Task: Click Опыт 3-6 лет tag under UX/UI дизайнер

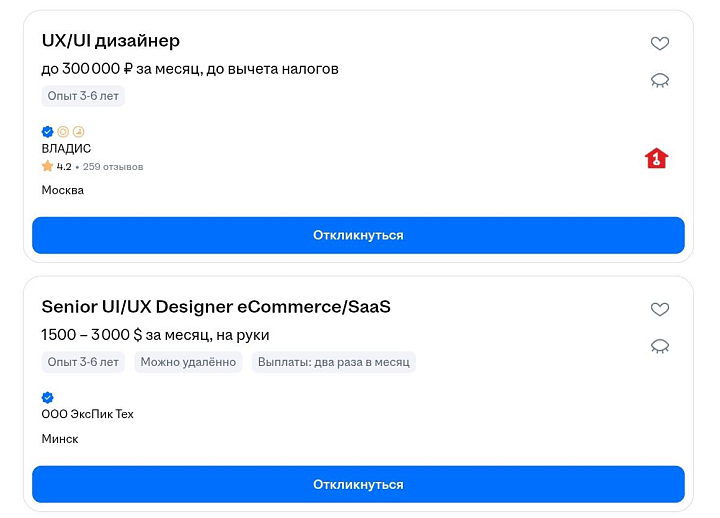Action: tap(83, 96)
